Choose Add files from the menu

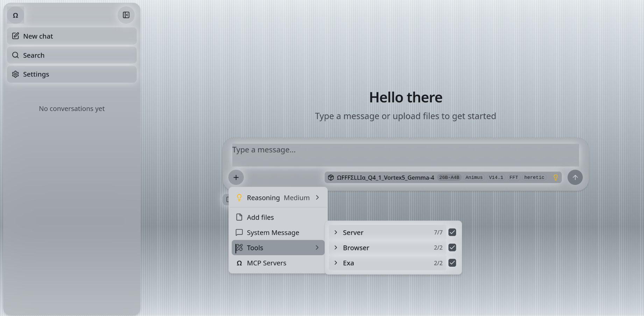pos(278,217)
